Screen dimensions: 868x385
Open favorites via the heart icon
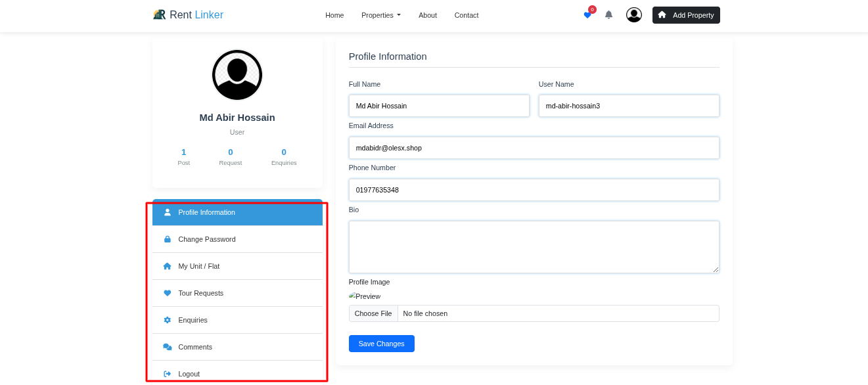[x=587, y=14]
